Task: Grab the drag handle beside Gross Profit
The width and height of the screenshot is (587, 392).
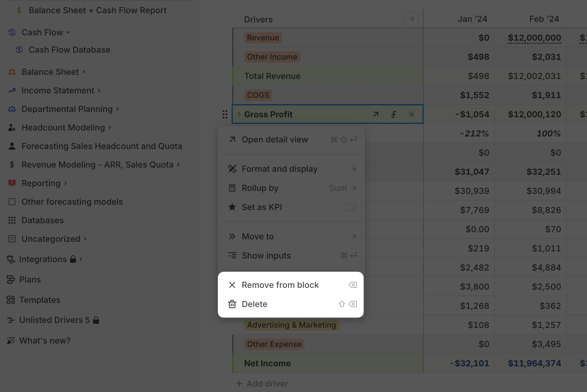Action: [225, 114]
